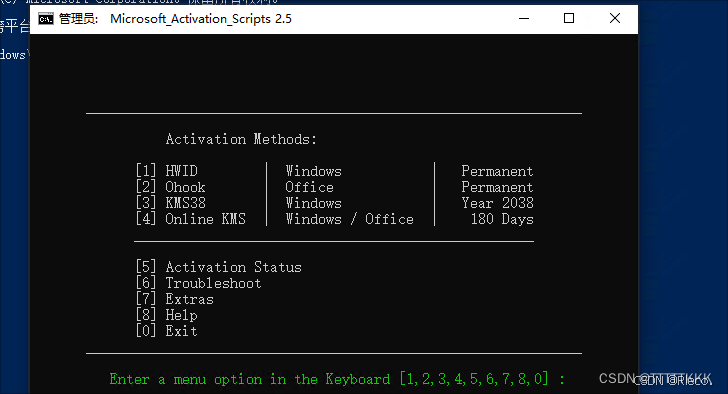Click 'Permanent' in the HWID row
The width and height of the screenshot is (728, 394).
[497, 171]
